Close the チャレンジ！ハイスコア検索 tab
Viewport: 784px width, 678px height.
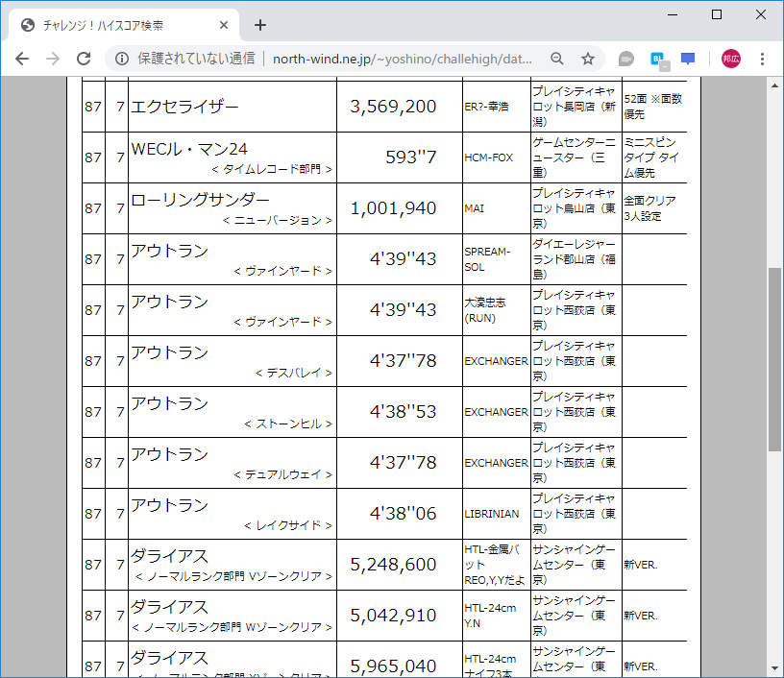224,25
